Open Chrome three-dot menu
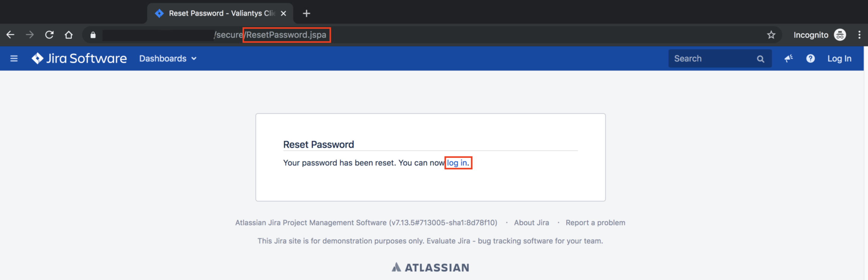 859,35
